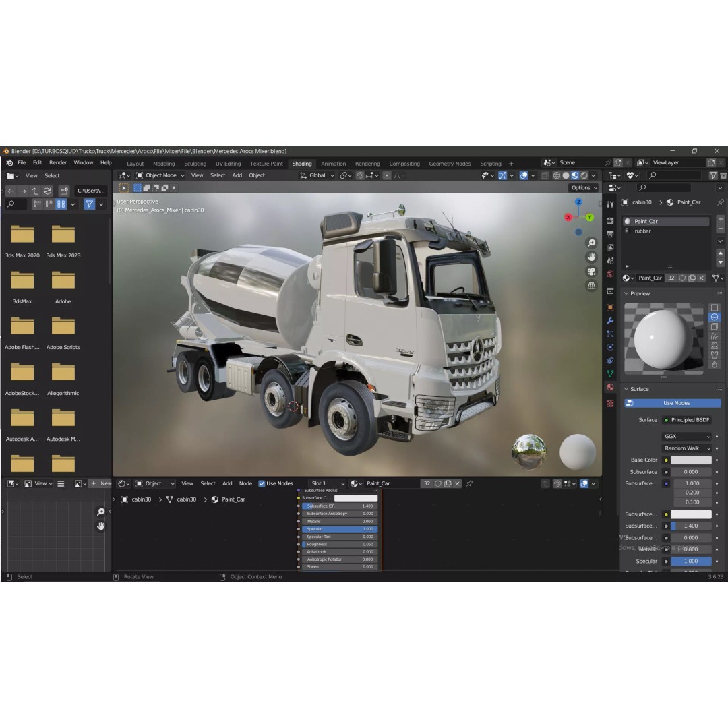Switch to solid viewport shading
Image resolution: width=728 pixels, height=728 pixels.
coord(566,175)
